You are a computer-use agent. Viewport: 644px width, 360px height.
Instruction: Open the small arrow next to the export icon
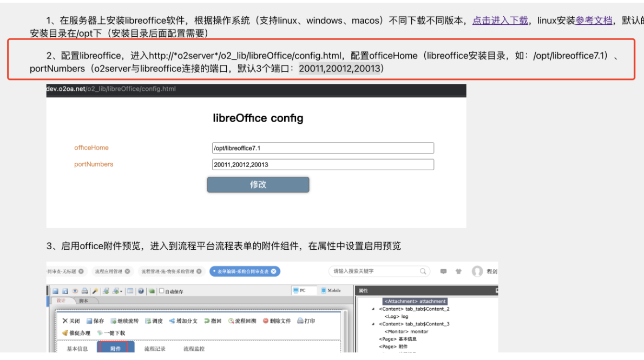click(121, 291)
